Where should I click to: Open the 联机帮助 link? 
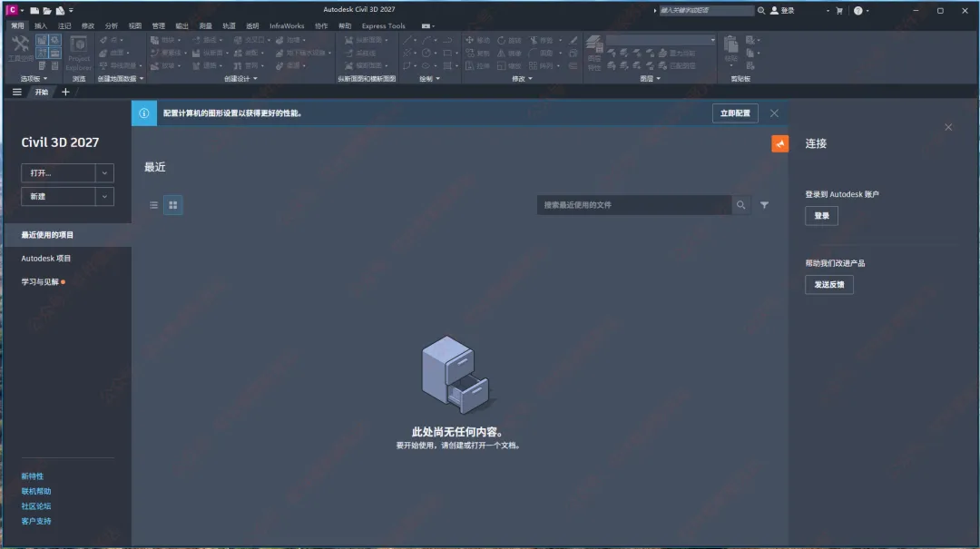(x=36, y=492)
